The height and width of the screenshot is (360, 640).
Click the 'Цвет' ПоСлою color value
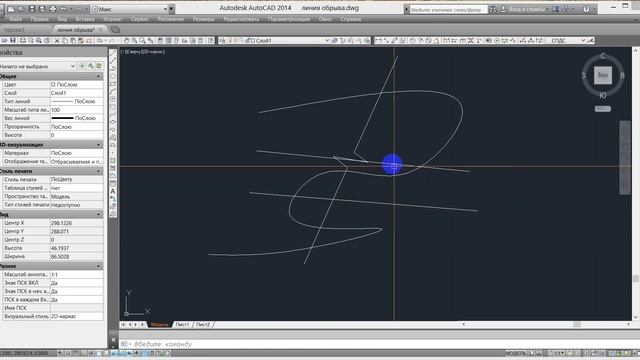coord(77,84)
